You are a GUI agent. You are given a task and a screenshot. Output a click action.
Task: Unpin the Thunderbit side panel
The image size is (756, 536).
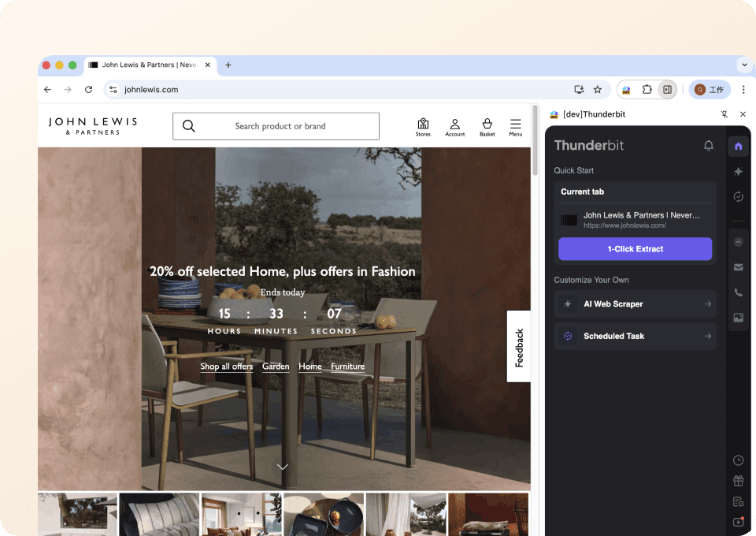tap(724, 114)
